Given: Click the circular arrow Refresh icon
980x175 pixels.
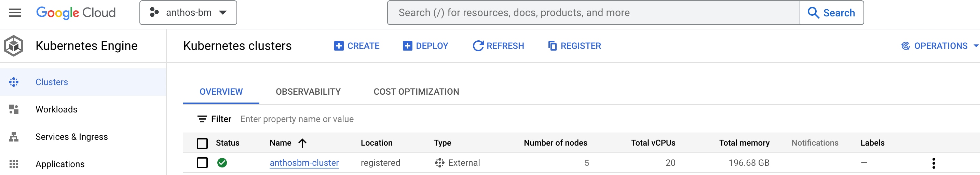Looking at the screenshot, I should [478, 46].
